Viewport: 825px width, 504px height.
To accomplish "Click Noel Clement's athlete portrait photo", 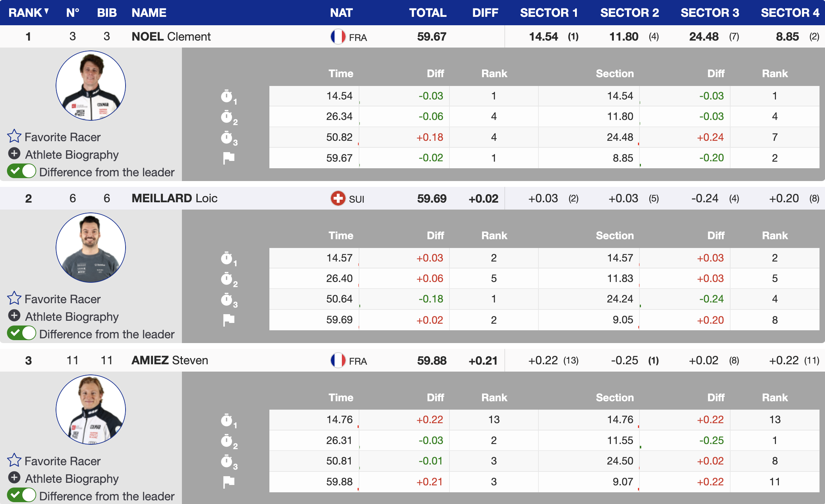I will [90, 86].
